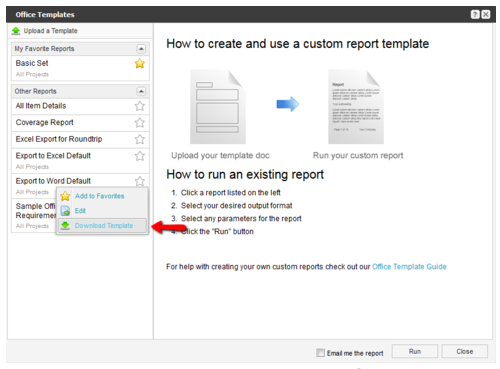Enable the Email me the report checkbox

click(x=320, y=353)
